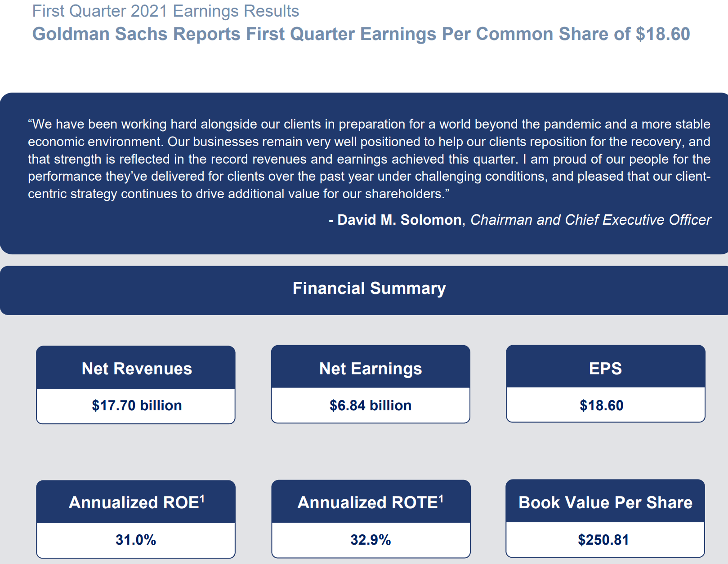Screen dimensions: 728x564
Task: Select the Net Revenues card header
Action: click(137, 369)
